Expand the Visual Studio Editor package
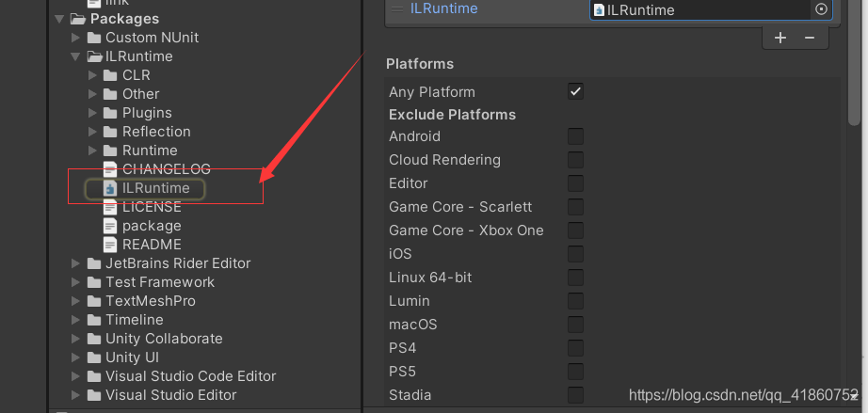The image size is (868, 413). click(x=76, y=395)
